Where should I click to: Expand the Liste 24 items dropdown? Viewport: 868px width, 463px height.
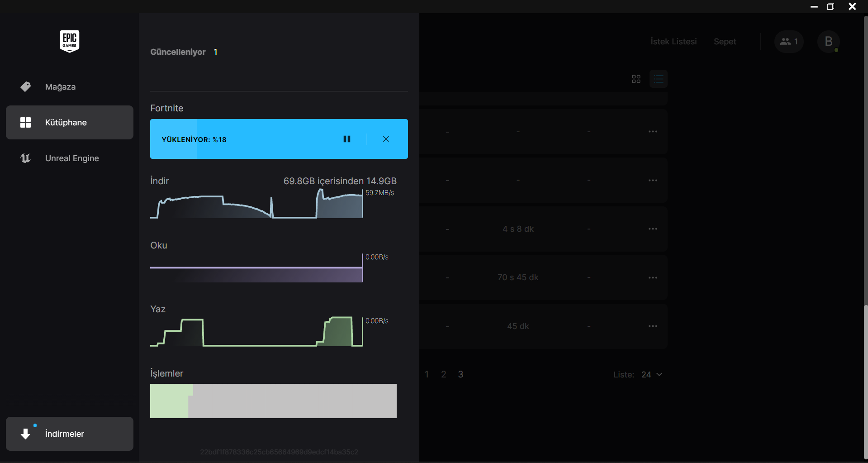coord(652,375)
